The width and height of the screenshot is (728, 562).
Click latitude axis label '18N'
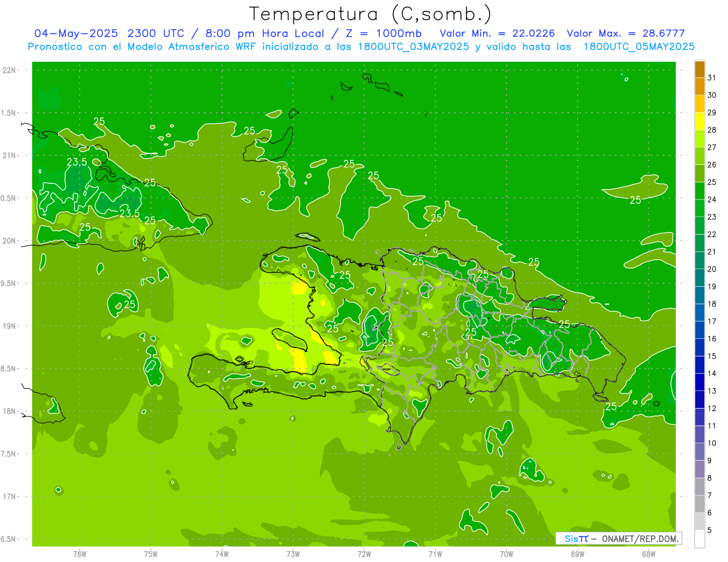coord(10,411)
